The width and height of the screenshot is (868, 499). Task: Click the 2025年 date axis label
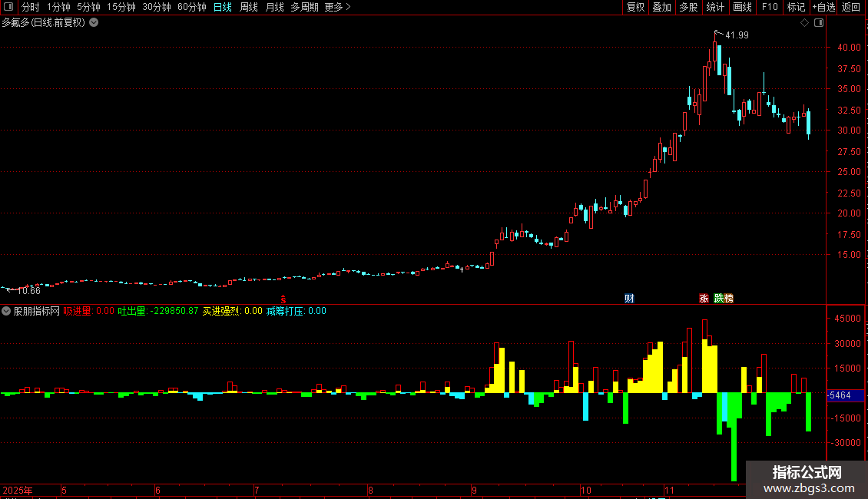point(18,490)
